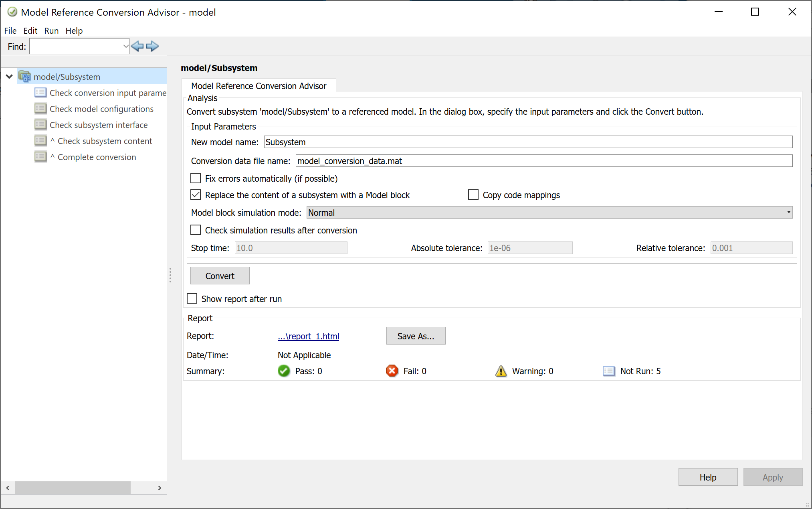Open the report_1.html link
Viewport: 812px width, 509px height.
(x=308, y=335)
